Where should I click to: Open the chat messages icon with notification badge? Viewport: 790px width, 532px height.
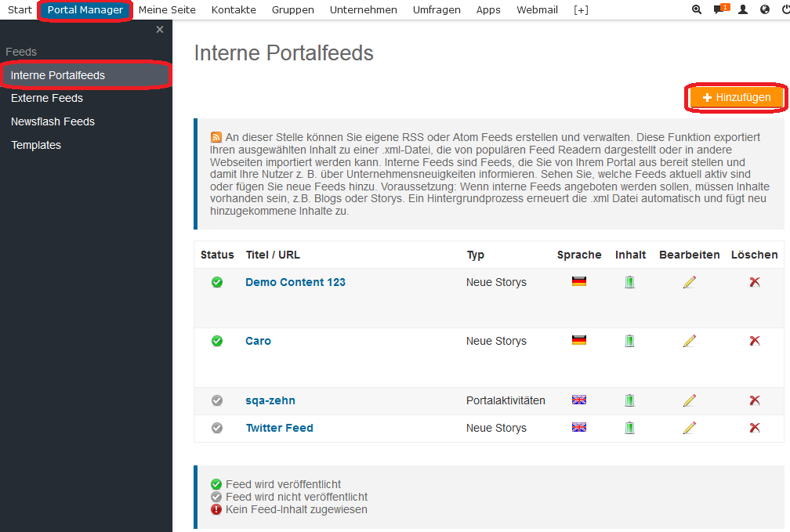[x=721, y=9]
